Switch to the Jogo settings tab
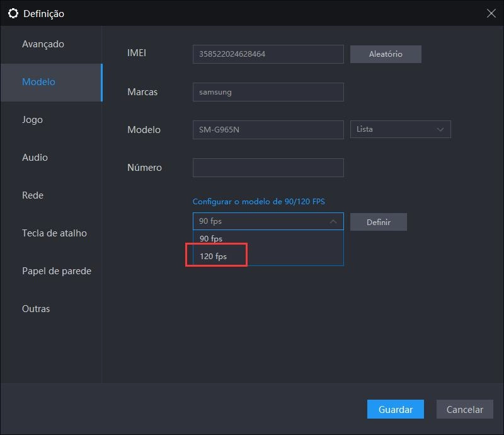 pos(32,120)
